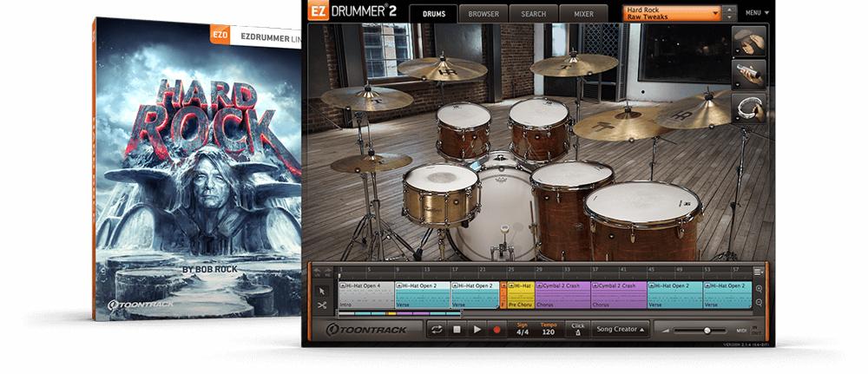The width and height of the screenshot is (868, 374).
Task: Step to previous preset with up arrow
Action: (x=730, y=10)
